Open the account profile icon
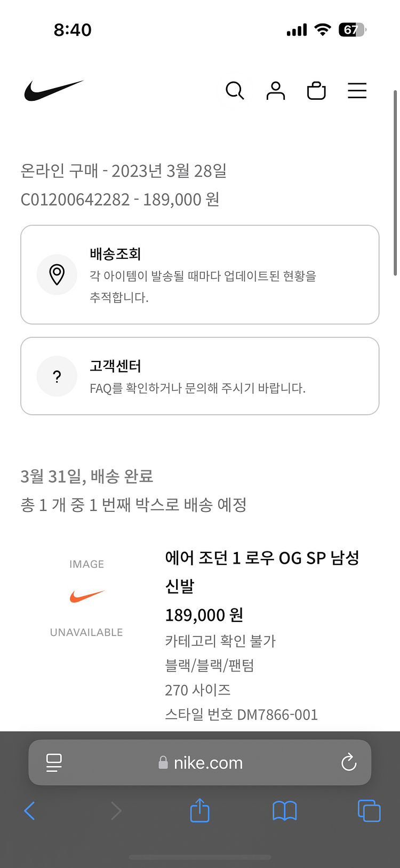The image size is (400, 868). point(276,91)
